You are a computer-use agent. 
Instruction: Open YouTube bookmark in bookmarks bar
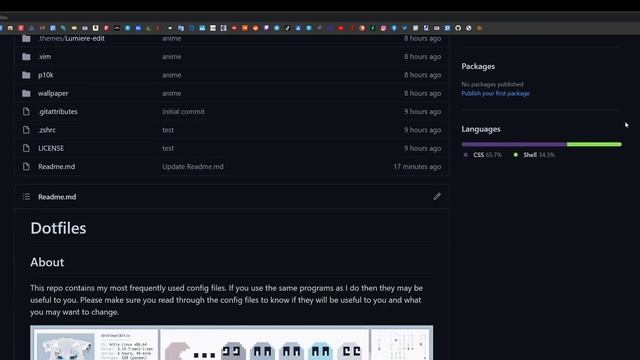341,28
